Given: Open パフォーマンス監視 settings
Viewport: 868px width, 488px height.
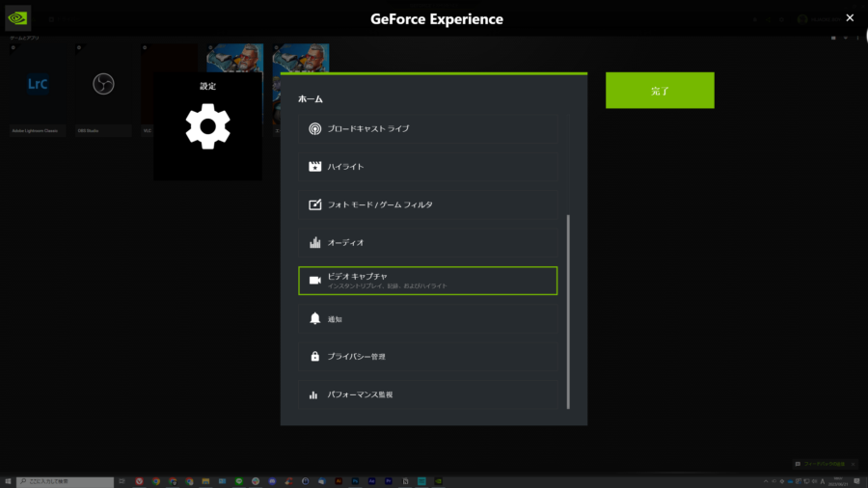Looking at the screenshot, I should [427, 394].
